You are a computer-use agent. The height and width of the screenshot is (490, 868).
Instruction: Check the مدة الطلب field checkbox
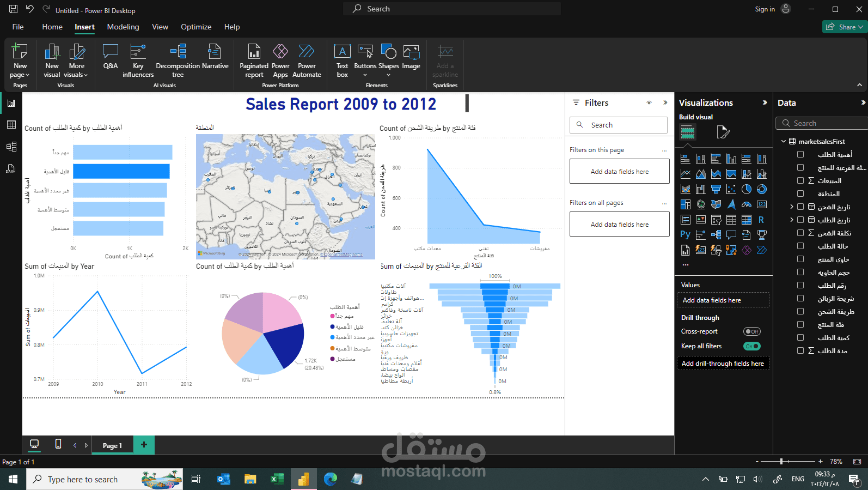click(x=800, y=350)
